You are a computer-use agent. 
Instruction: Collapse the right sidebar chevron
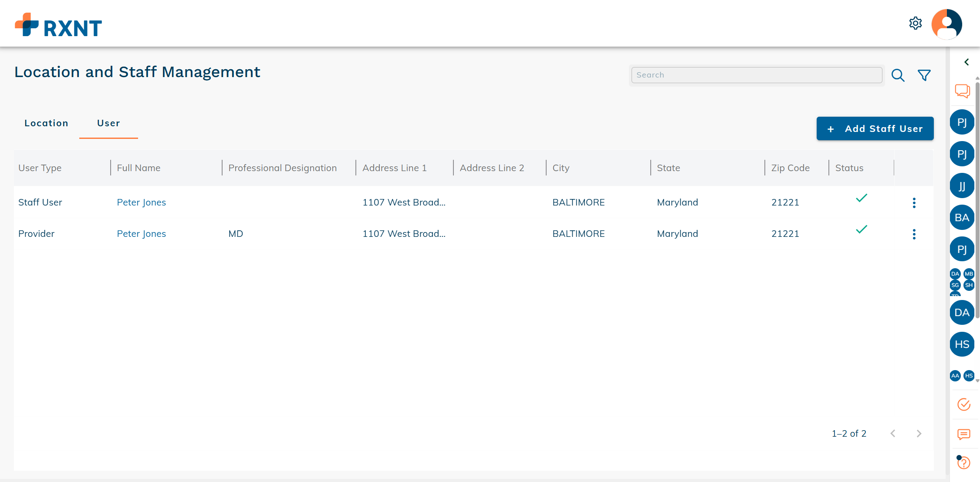click(x=966, y=62)
